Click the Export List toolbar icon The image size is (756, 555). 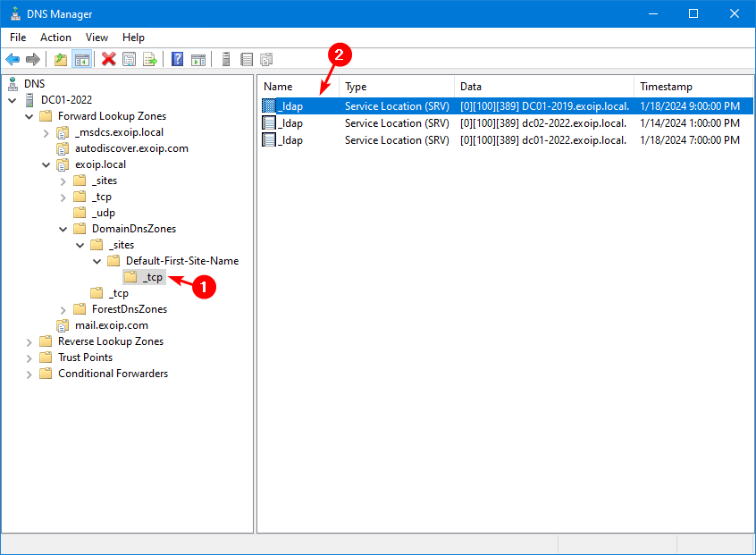(150, 59)
